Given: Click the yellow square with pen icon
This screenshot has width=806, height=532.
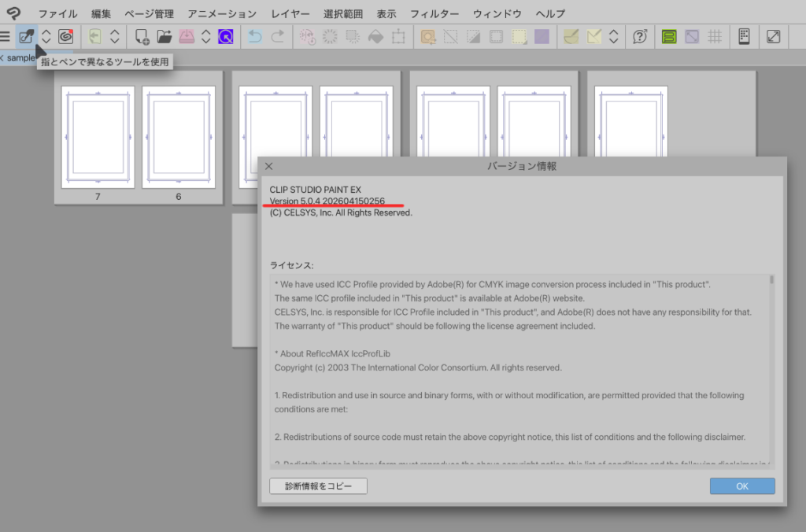Looking at the screenshot, I should coord(594,36).
